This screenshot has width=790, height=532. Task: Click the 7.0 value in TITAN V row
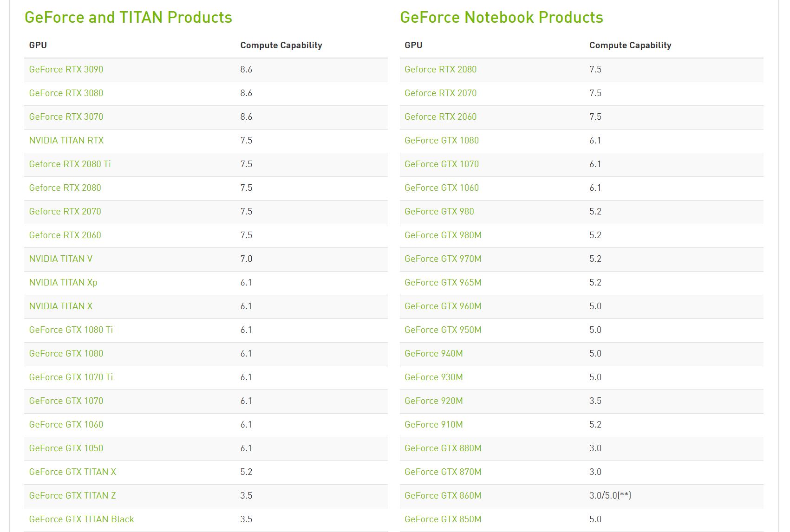click(x=246, y=259)
